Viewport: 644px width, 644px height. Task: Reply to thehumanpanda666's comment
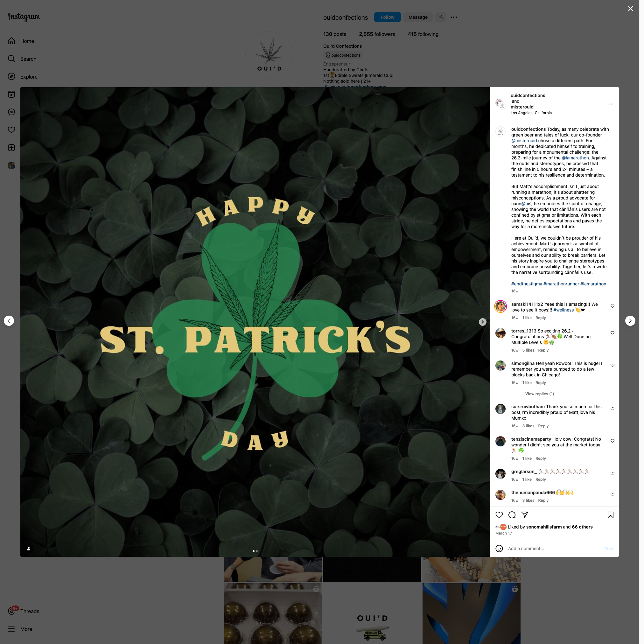coord(543,500)
